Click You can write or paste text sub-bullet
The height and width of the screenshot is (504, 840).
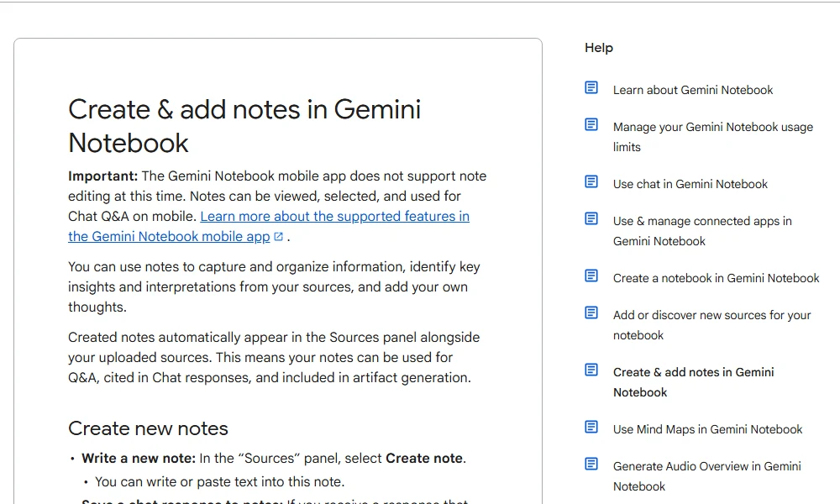[219, 482]
